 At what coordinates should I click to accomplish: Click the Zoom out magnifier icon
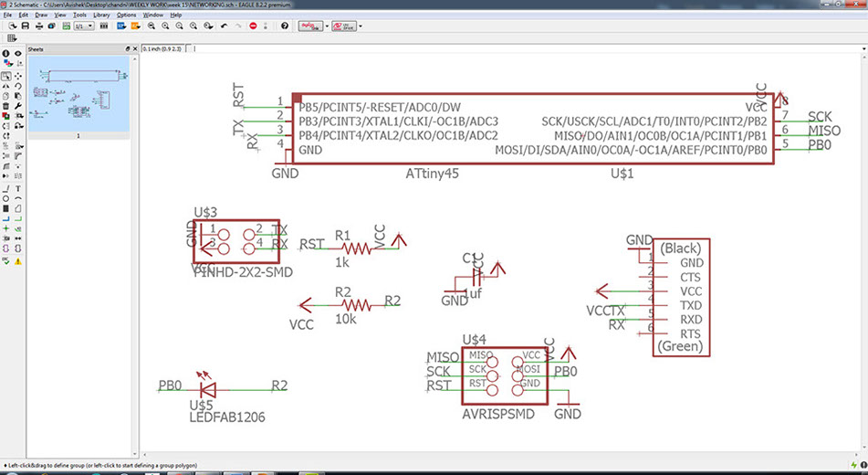pyautogui.click(x=180, y=26)
